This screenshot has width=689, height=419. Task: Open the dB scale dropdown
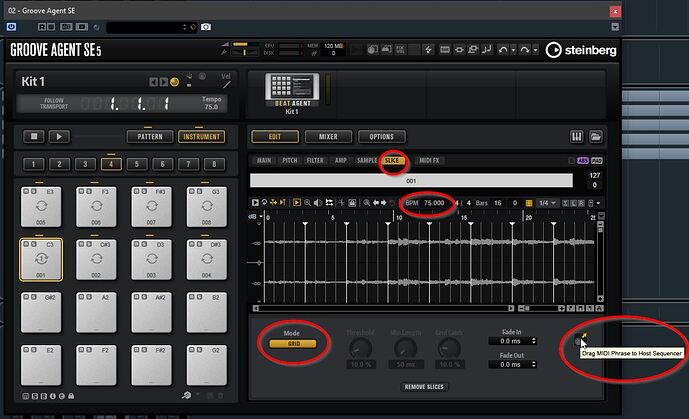tap(254, 217)
